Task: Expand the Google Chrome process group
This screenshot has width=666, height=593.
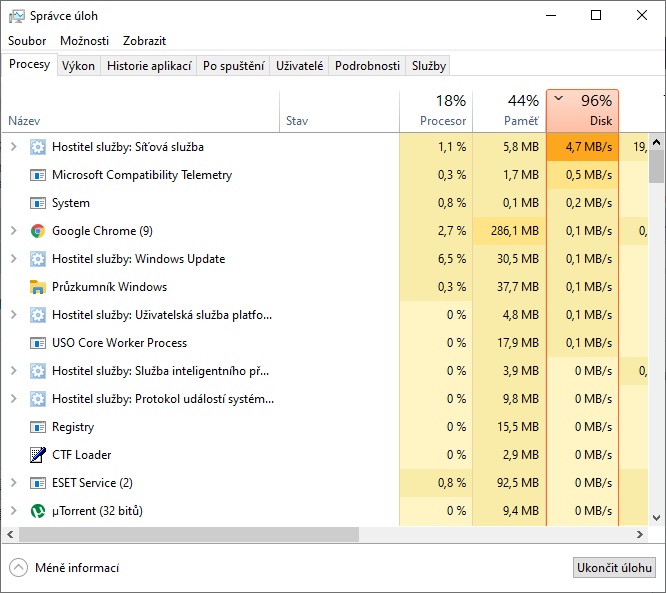Action: [x=13, y=231]
